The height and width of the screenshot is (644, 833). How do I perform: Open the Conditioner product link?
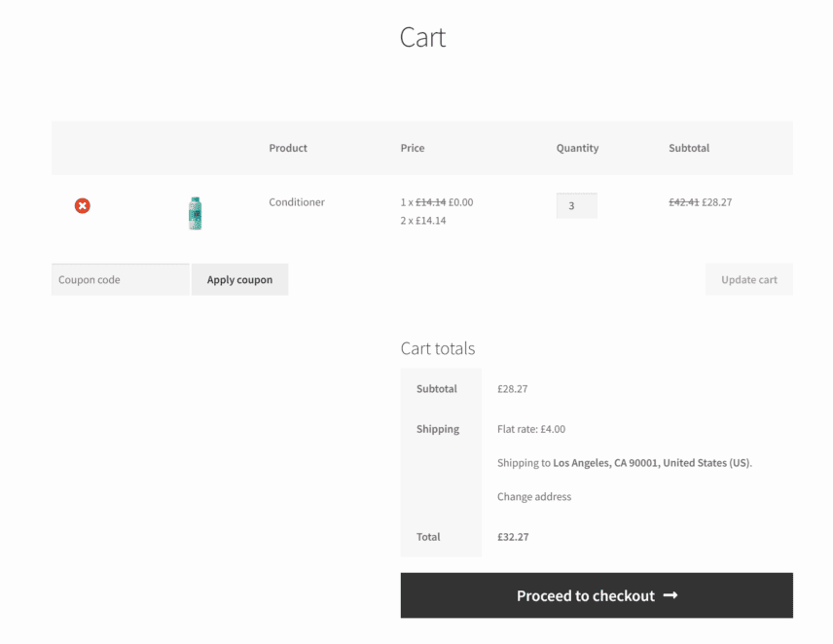coord(296,201)
